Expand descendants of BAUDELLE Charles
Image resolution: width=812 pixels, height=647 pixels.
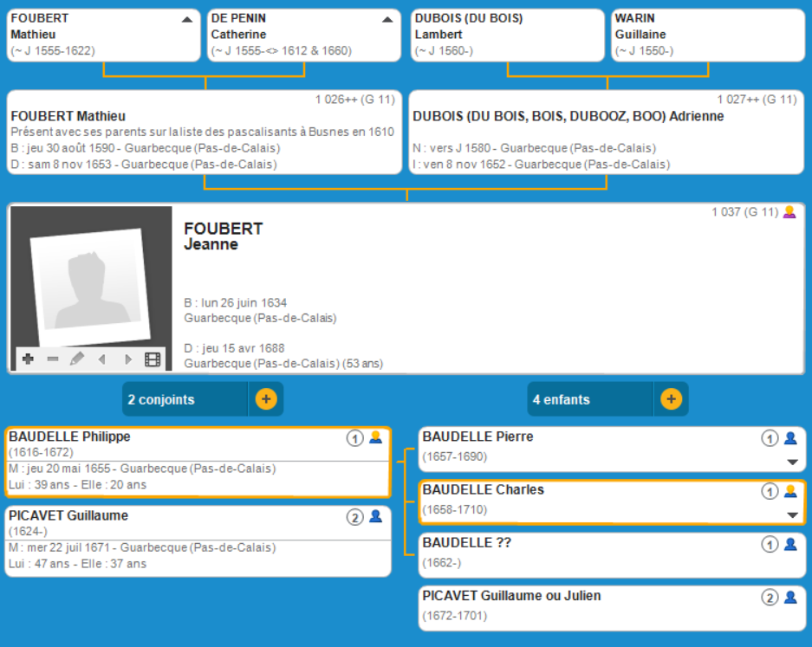point(791,515)
